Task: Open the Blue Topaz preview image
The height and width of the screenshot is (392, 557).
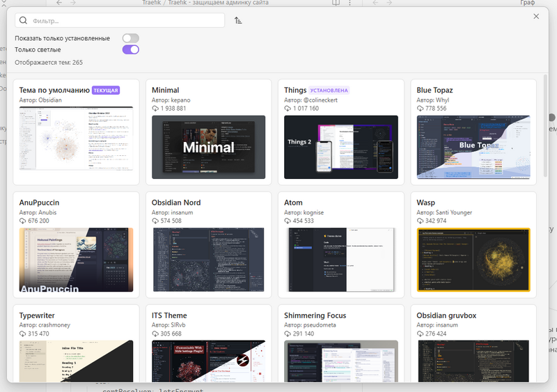Action: (x=473, y=147)
